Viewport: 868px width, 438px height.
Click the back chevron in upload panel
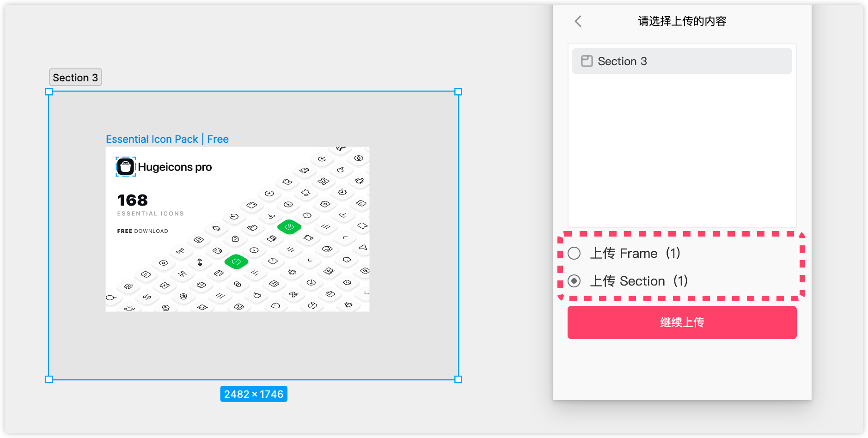click(x=578, y=21)
